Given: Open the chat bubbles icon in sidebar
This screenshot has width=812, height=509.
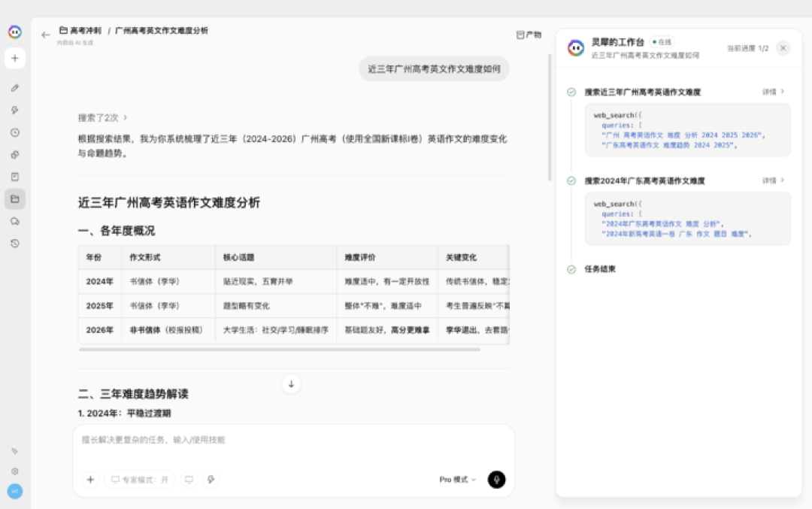Looking at the screenshot, I should click(15, 221).
